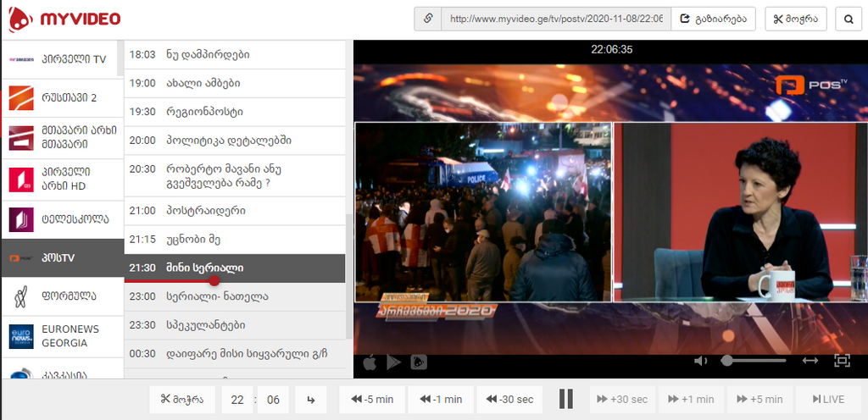Select the 21:30 program მინი სერიალი
This screenshot has height=420, width=868.
(x=235, y=268)
